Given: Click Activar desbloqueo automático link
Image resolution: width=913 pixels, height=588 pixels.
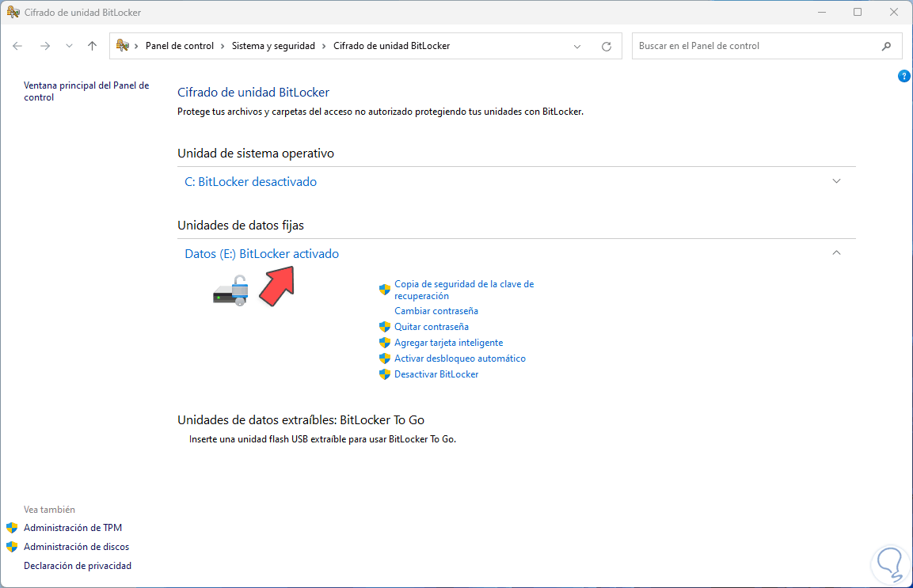Looking at the screenshot, I should click(460, 358).
